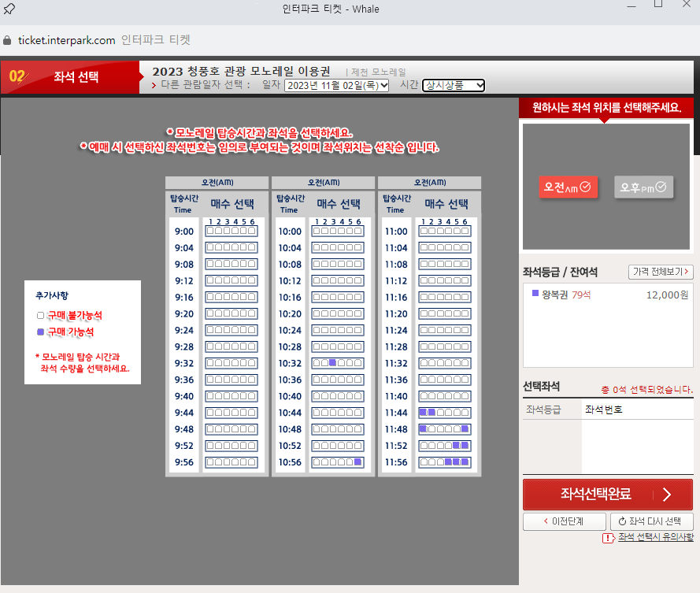Maximize the Whale browser window
This screenshot has width=700, height=593.
(658, 5)
